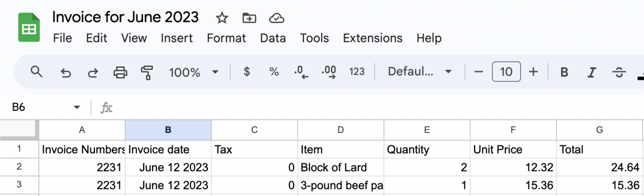Star the Invoice for June 2023 document

pyautogui.click(x=222, y=18)
